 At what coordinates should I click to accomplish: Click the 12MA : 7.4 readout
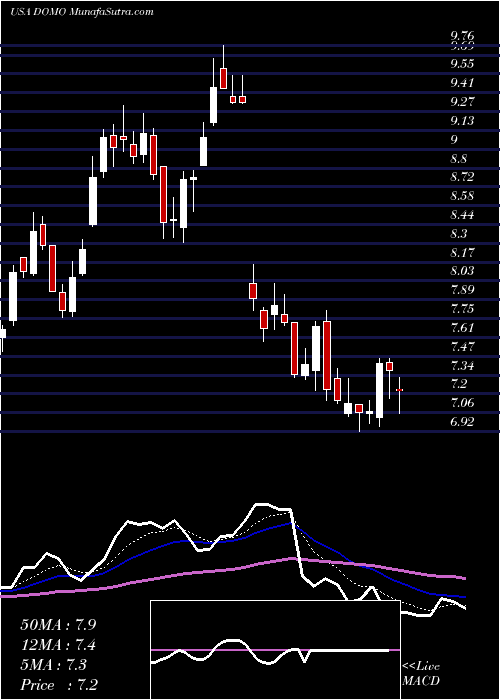59,645
